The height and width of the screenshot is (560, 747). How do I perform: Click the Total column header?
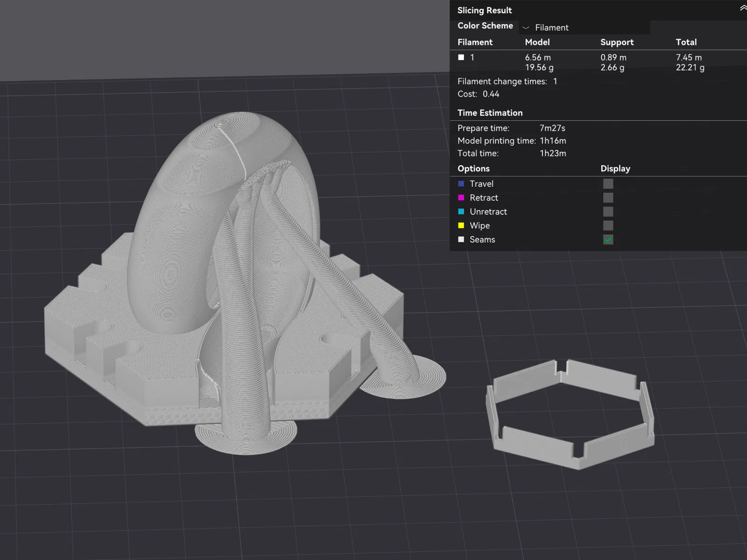(686, 42)
